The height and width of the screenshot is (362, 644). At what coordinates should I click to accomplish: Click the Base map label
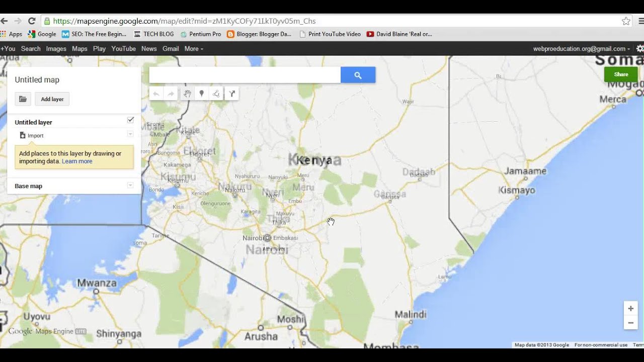(29, 186)
